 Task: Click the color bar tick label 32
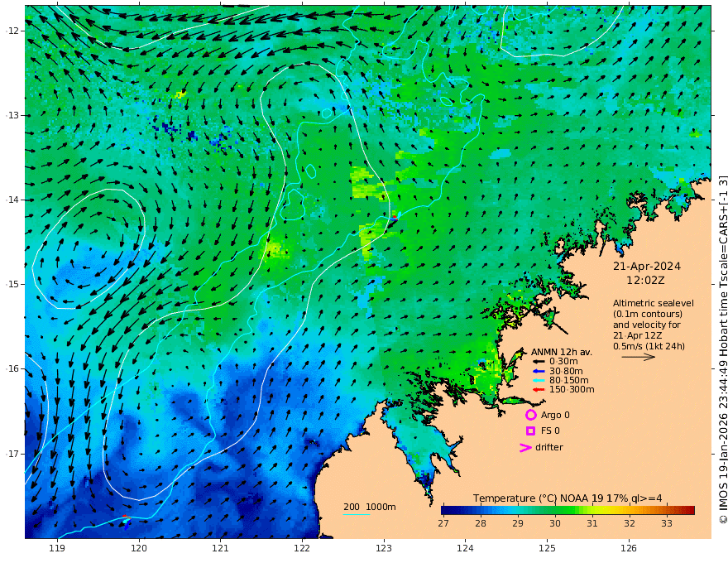(629, 523)
